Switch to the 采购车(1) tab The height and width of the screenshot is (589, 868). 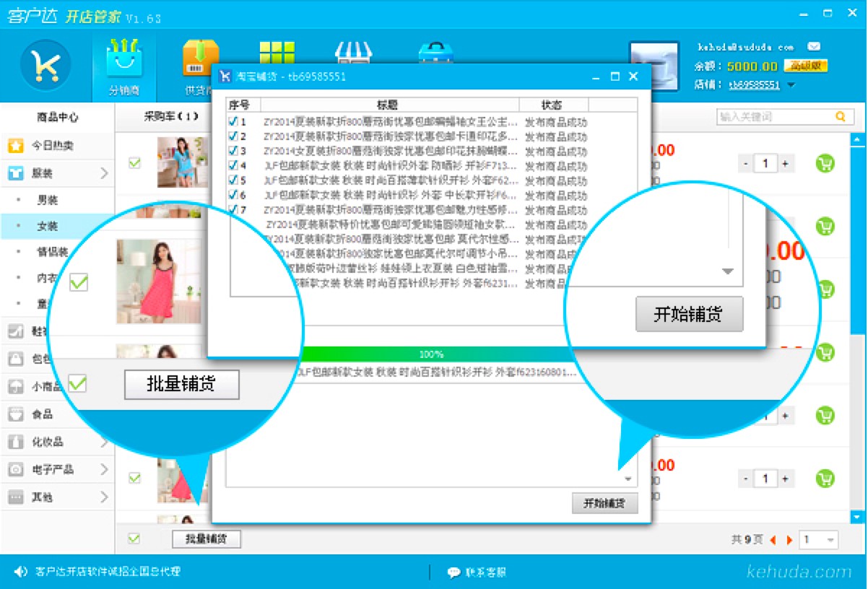(171, 116)
